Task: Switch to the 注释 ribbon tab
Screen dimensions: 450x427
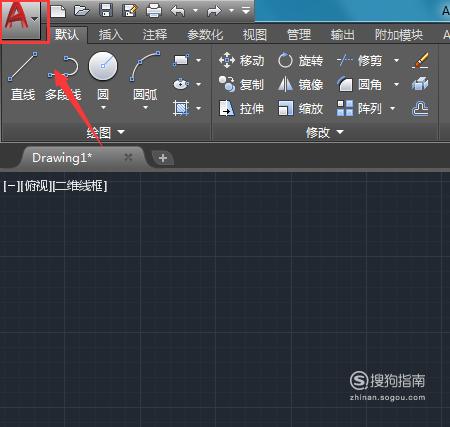Action: click(x=155, y=35)
